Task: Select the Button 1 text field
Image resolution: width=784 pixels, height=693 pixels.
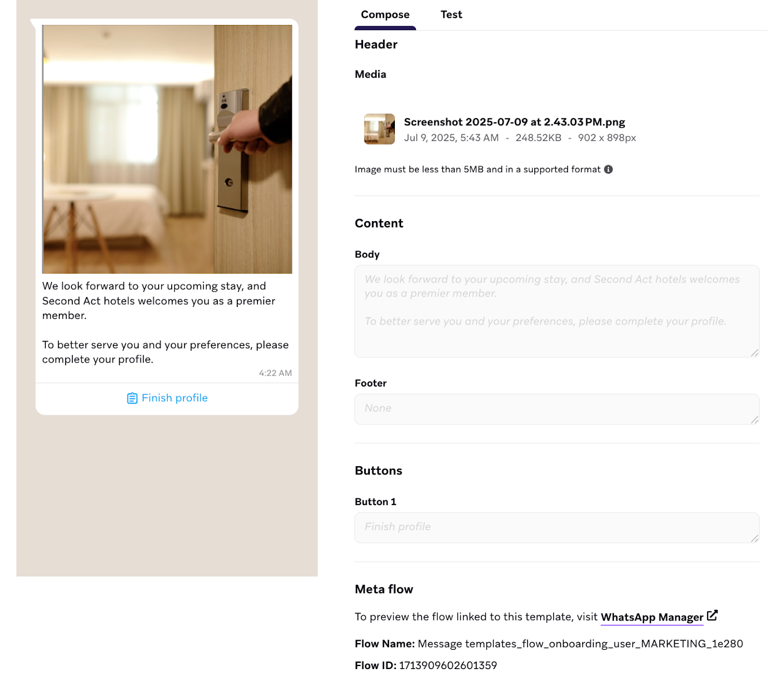Action: coord(556,528)
